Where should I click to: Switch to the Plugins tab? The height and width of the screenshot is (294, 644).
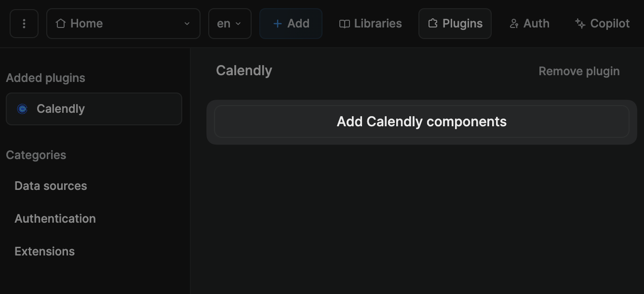pos(455,23)
